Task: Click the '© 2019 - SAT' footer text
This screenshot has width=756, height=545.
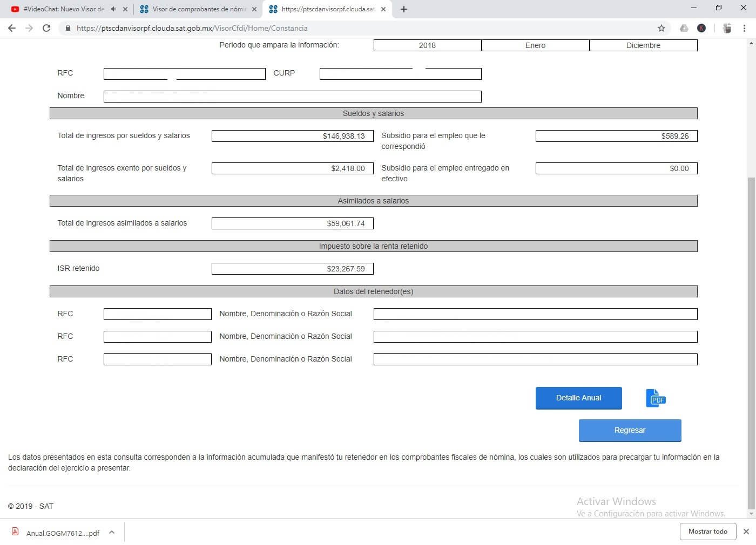Action: coord(31,506)
